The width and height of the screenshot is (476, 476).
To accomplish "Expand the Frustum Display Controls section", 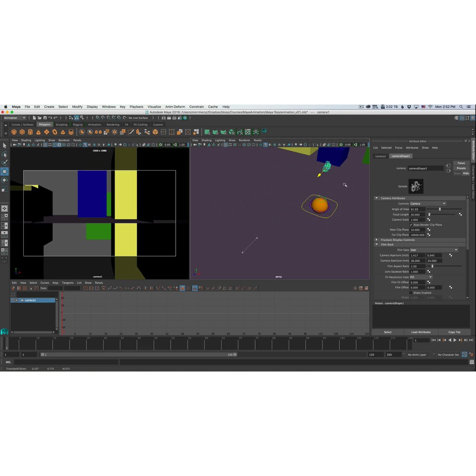I will click(x=377, y=240).
